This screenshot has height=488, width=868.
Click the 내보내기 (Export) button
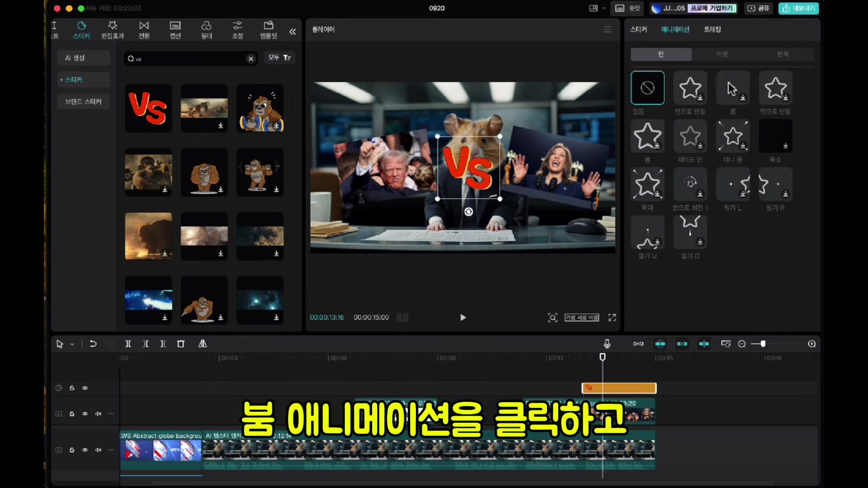click(x=799, y=8)
